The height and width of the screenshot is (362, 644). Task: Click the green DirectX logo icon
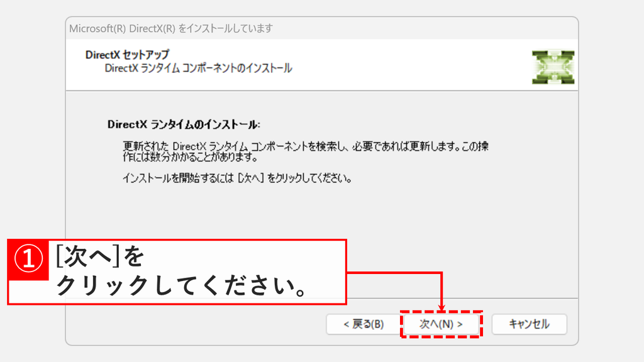coord(553,67)
